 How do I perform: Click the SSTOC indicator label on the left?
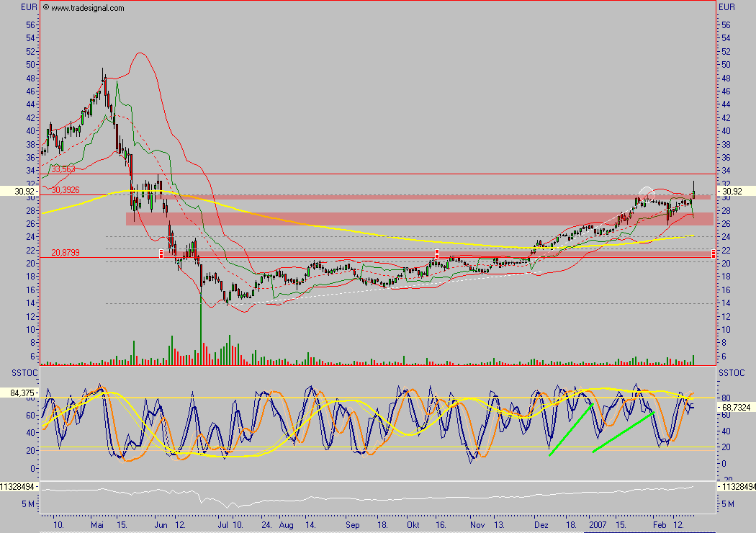click(24, 373)
